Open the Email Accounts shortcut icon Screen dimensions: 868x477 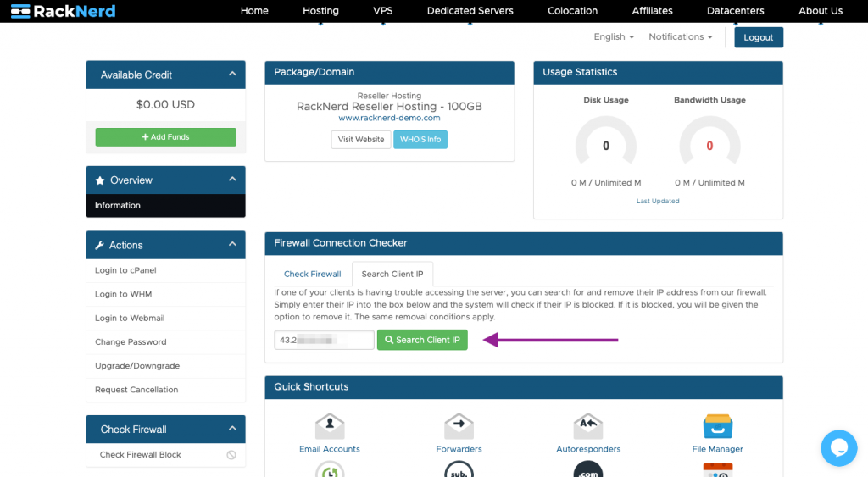[x=330, y=426]
